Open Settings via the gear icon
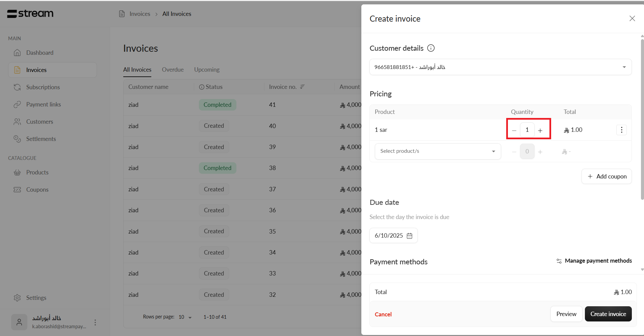This screenshot has height=336, width=644. [17, 297]
